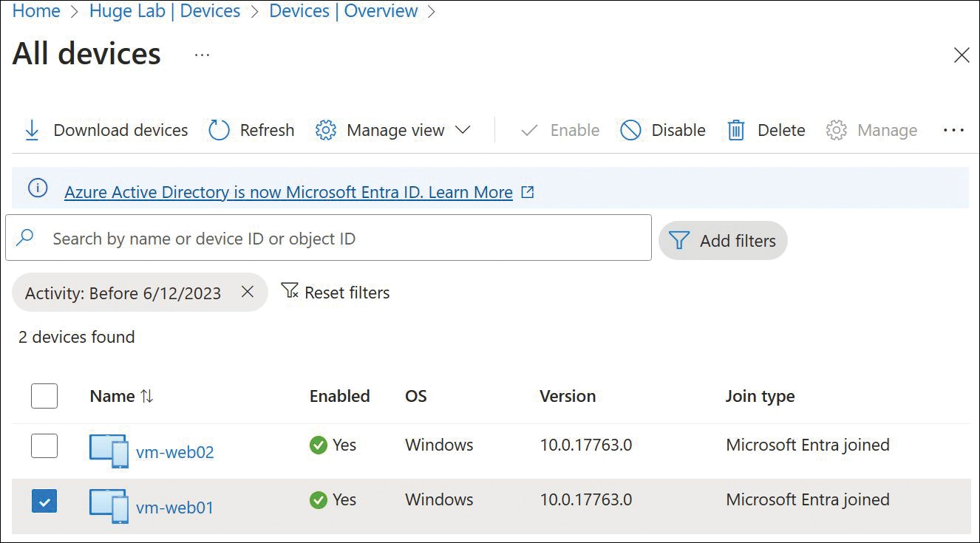This screenshot has width=980, height=543.
Task: Check the vm-web02 row checkbox
Action: pyautogui.click(x=44, y=445)
